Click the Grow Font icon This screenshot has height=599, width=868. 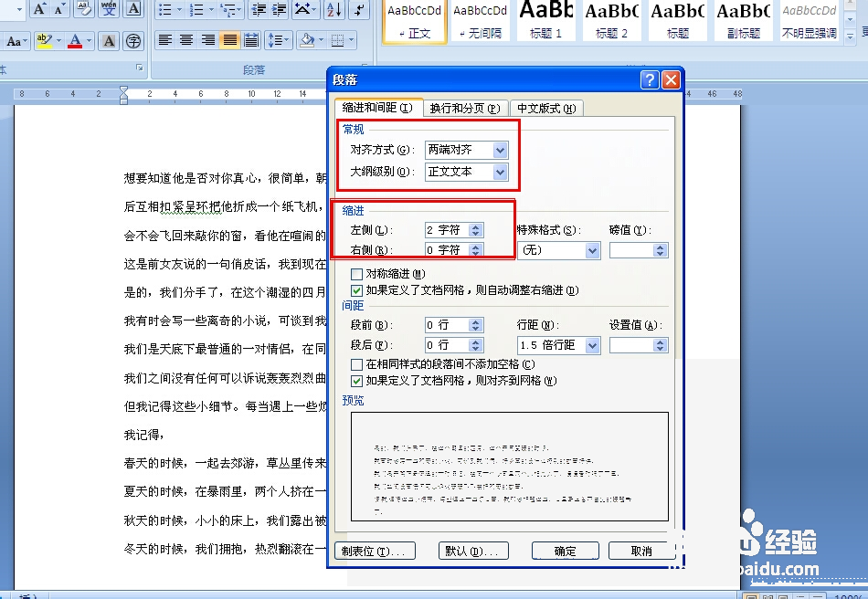[40, 9]
